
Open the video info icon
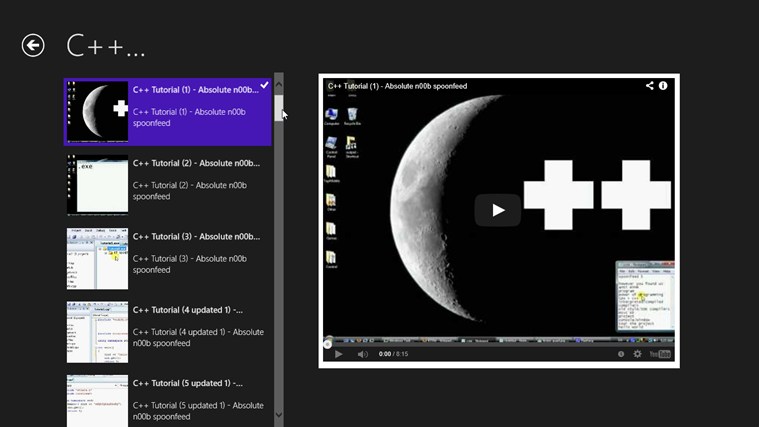pyautogui.click(x=663, y=86)
